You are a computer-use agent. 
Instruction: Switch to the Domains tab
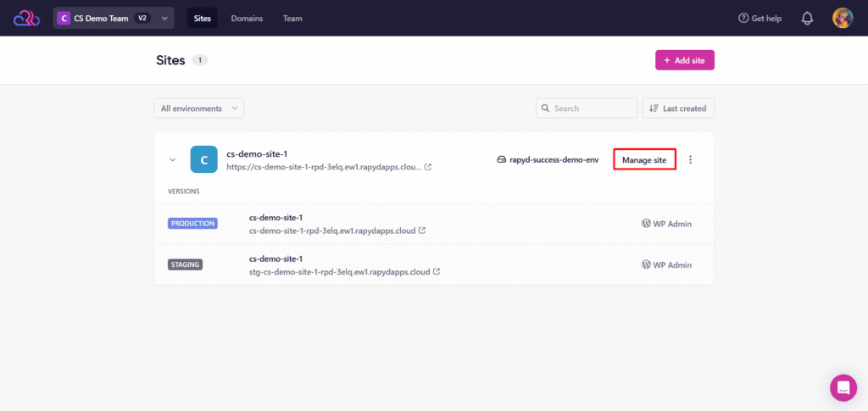point(247,18)
